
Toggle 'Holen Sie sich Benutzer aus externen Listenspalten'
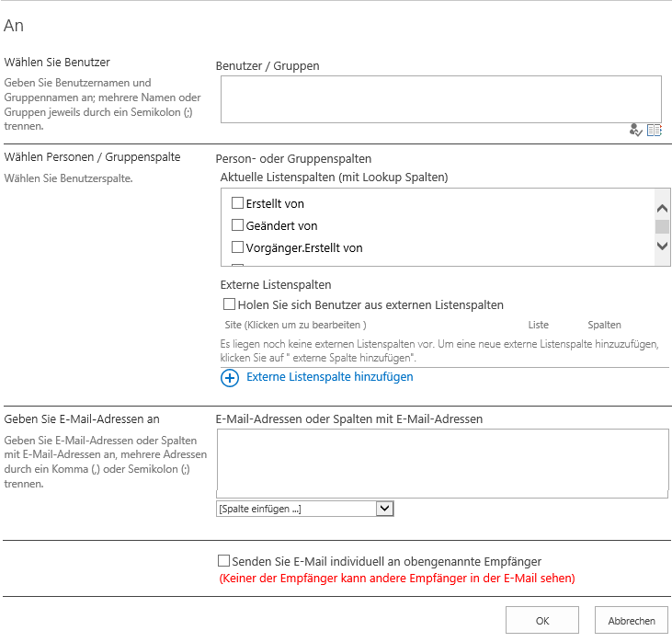[x=230, y=304]
